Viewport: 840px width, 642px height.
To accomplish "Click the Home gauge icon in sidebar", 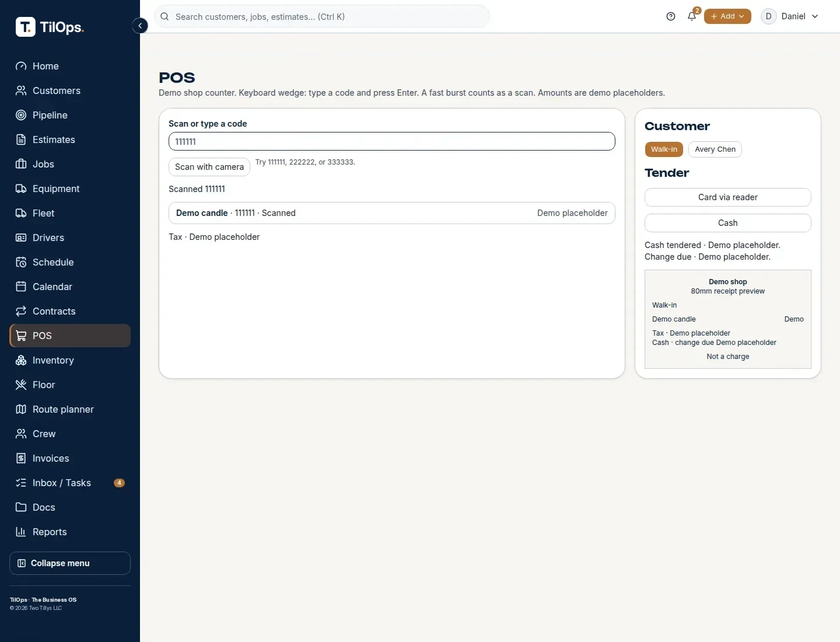I will (x=21, y=66).
